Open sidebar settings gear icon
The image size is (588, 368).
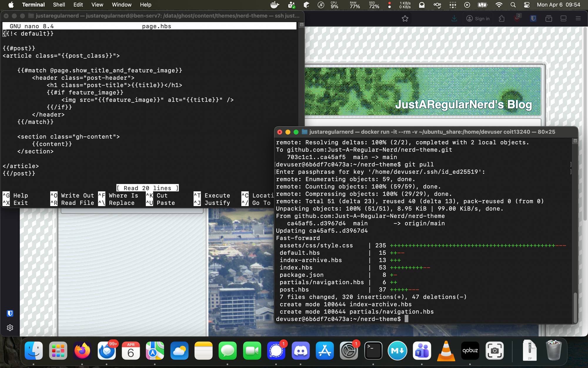click(10, 328)
